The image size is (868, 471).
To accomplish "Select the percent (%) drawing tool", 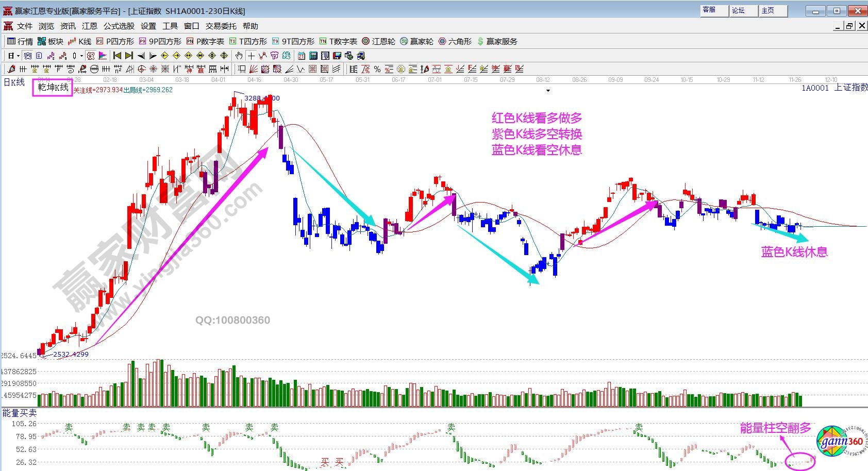I will coord(377,69).
